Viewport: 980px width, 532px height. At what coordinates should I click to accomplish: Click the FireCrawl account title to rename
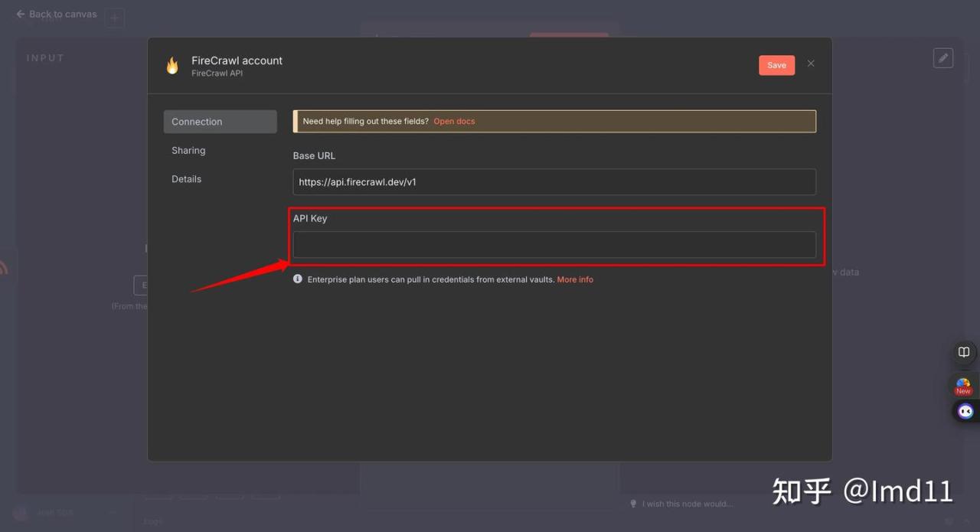(x=237, y=60)
